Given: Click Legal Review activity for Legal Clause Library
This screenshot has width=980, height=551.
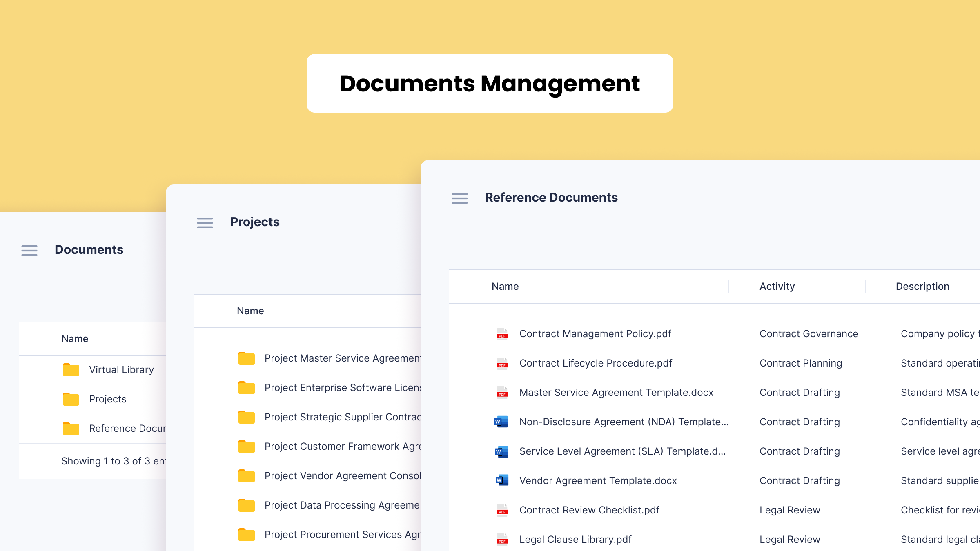Looking at the screenshot, I should 790,540.
